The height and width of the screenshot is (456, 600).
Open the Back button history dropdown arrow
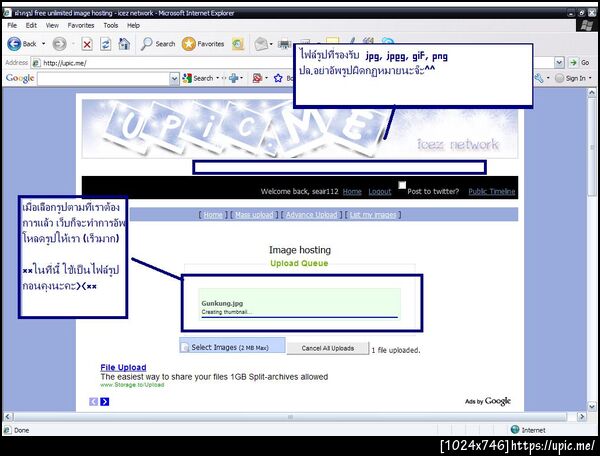click(43, 44)
